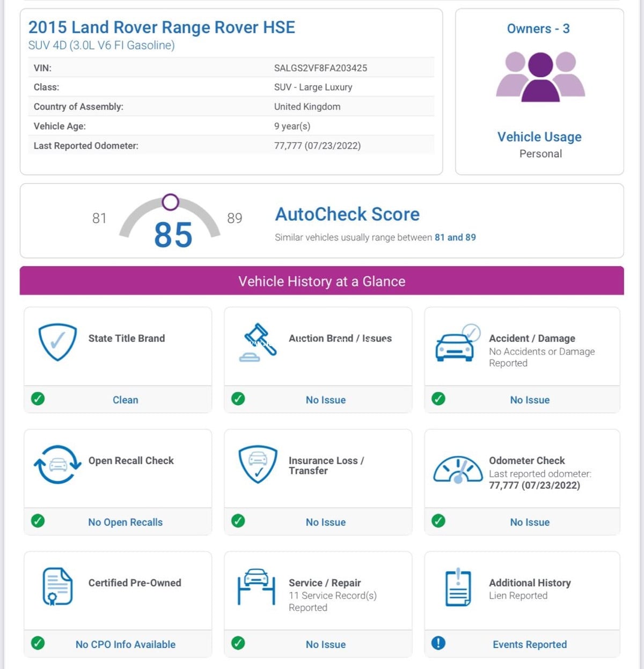
Task: Click the Clean title status link
Action: click(125, 400)
